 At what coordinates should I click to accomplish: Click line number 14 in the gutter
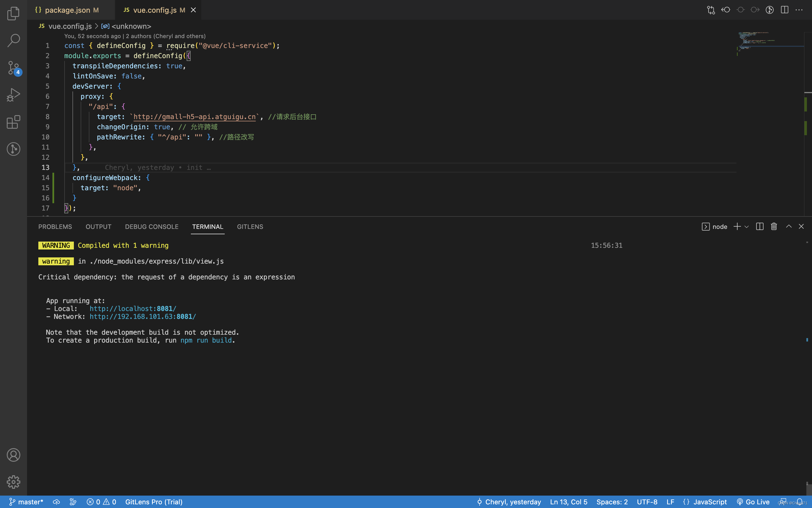45,178
